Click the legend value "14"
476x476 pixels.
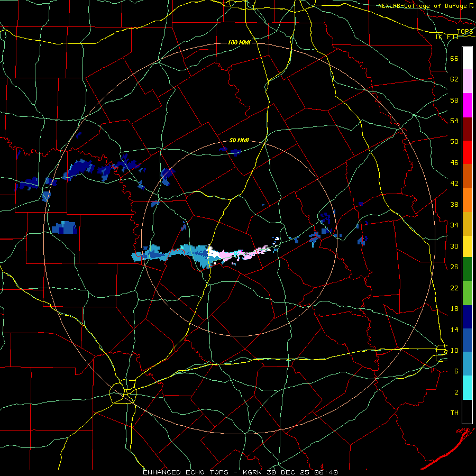tap(454, 329)
